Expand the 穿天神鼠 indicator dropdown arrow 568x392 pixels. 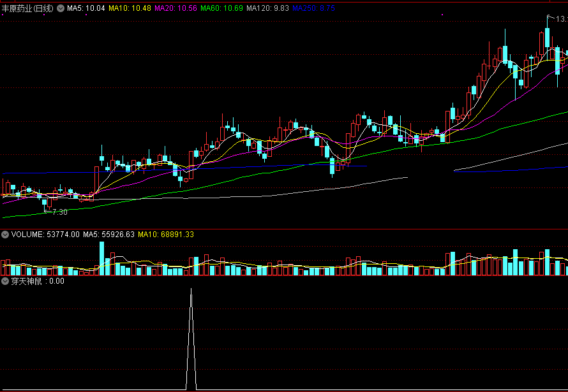(x=5, y=281)
